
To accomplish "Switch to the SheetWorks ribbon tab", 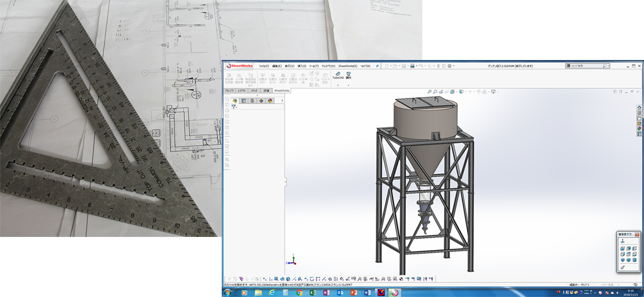I will click(x=282, y=90).
